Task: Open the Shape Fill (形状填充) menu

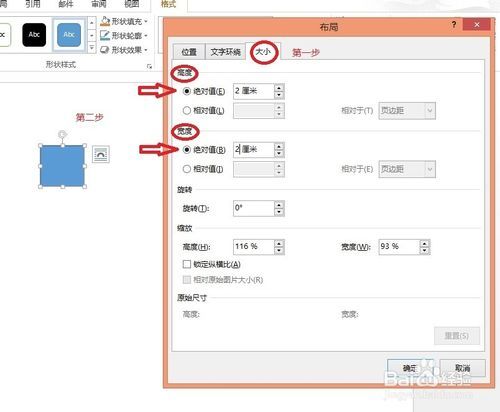Action: (124, 22)
